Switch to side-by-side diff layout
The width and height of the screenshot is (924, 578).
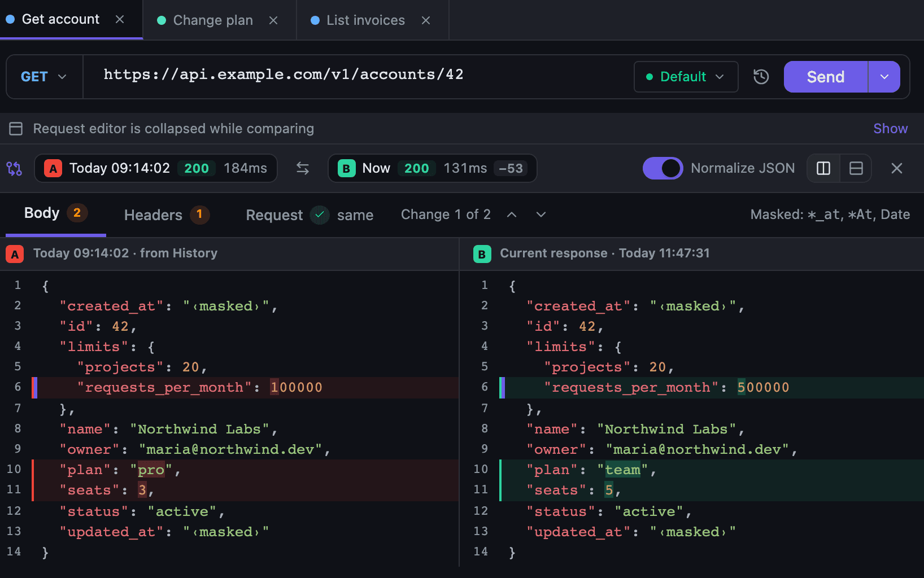point(823,168)
